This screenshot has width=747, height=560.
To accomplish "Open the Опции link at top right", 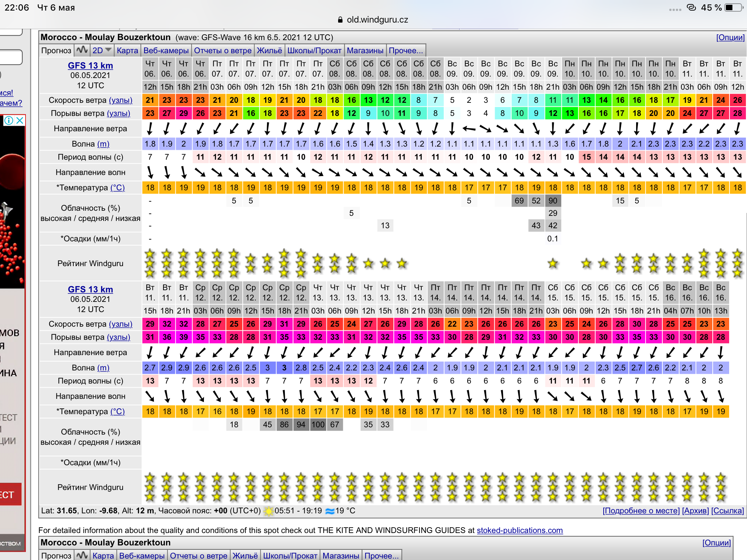I will coord(730,37).
